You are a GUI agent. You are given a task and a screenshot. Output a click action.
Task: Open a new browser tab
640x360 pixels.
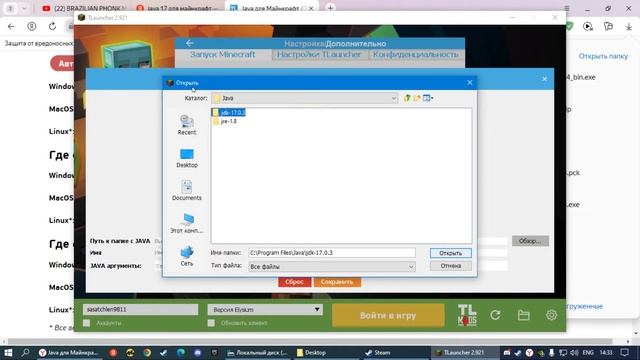330,8
